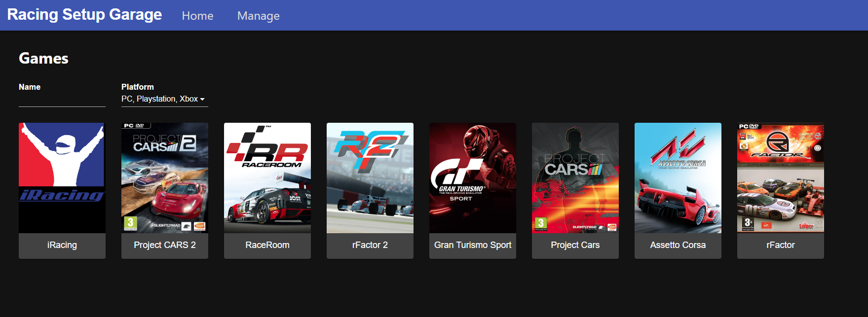Click the rFactor 2 name label
868x317 pixels.
[370, 245]
